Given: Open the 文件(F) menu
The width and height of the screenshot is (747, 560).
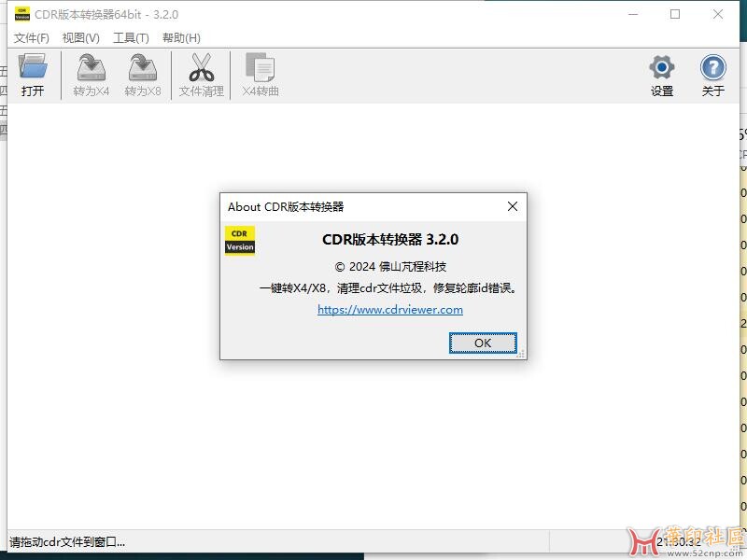Looking at the screenshot, I should point(32,37).
